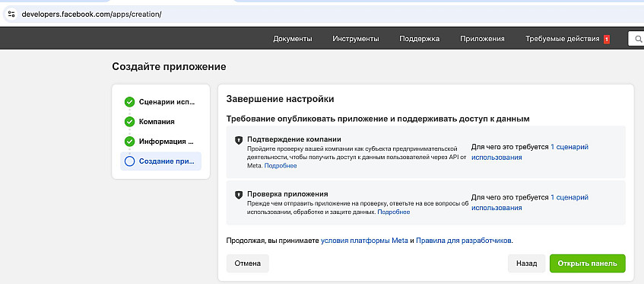644x284 pixels.
Task: Open the Документы menu
Action: coord(293,39)
